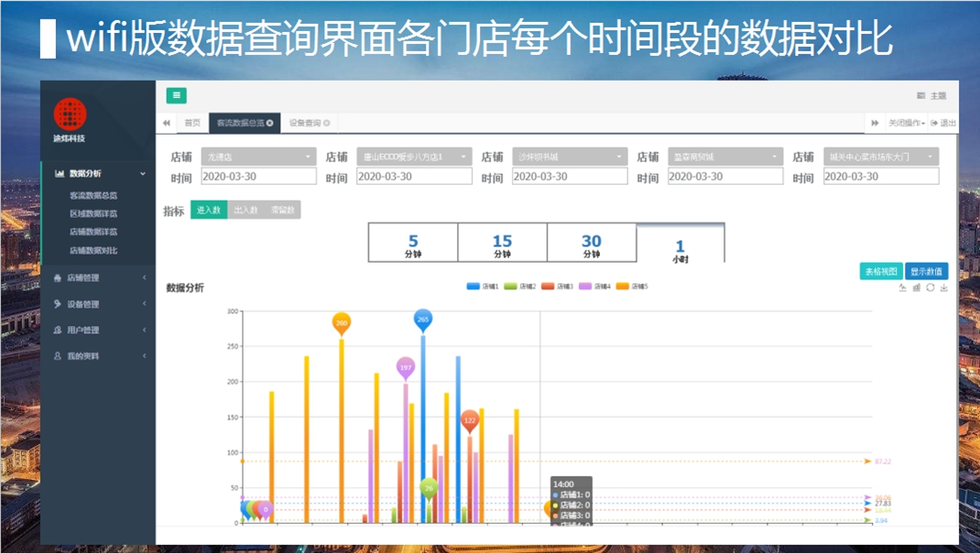
Task: Click the 退出 logout link
Action: tap(943, 123)
